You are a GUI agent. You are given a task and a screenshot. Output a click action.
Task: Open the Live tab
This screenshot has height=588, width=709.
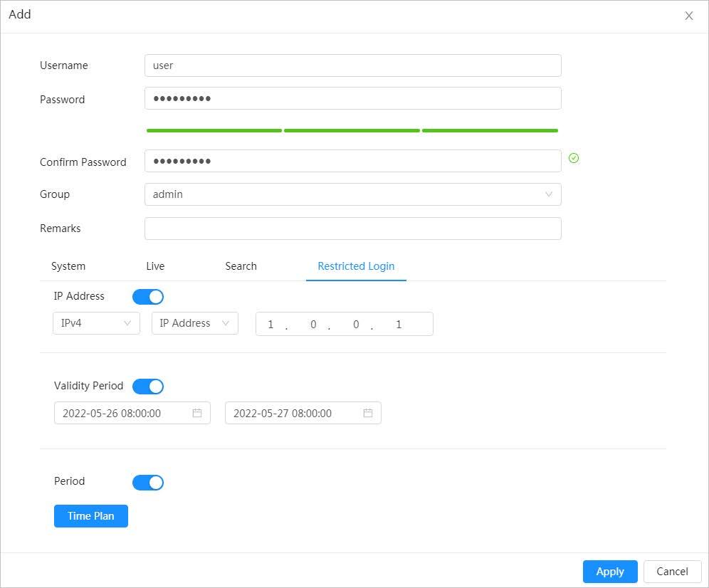tap(155, 266)
